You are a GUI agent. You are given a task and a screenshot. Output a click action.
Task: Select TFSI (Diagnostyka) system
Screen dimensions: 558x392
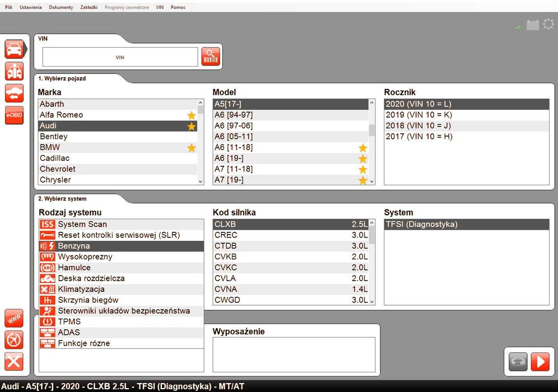(467, 225)
